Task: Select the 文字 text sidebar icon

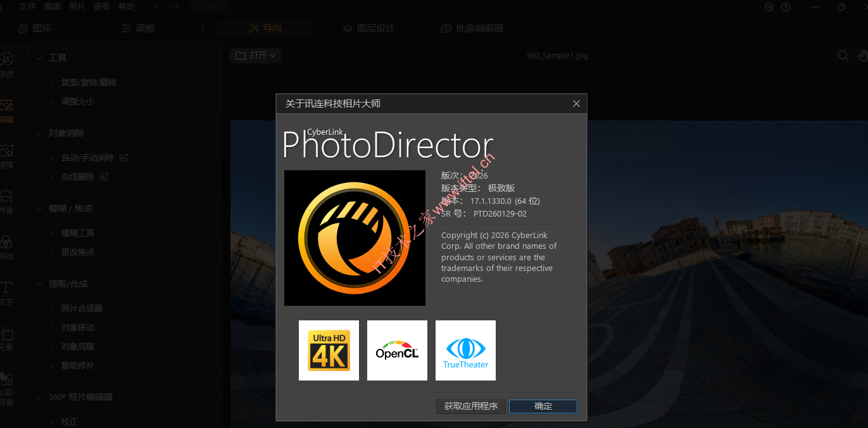Action: pos(6,292)
